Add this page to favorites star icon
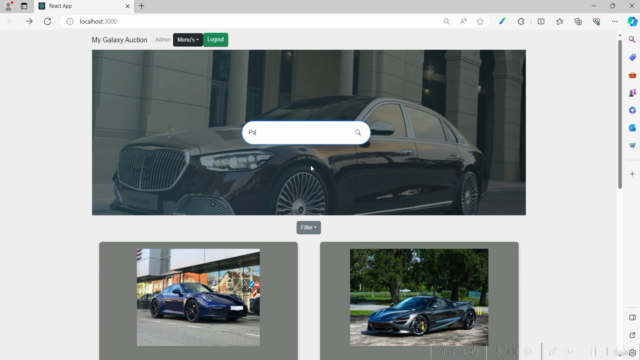This screenshot has width=640, height=360. [x=480, y=22]
